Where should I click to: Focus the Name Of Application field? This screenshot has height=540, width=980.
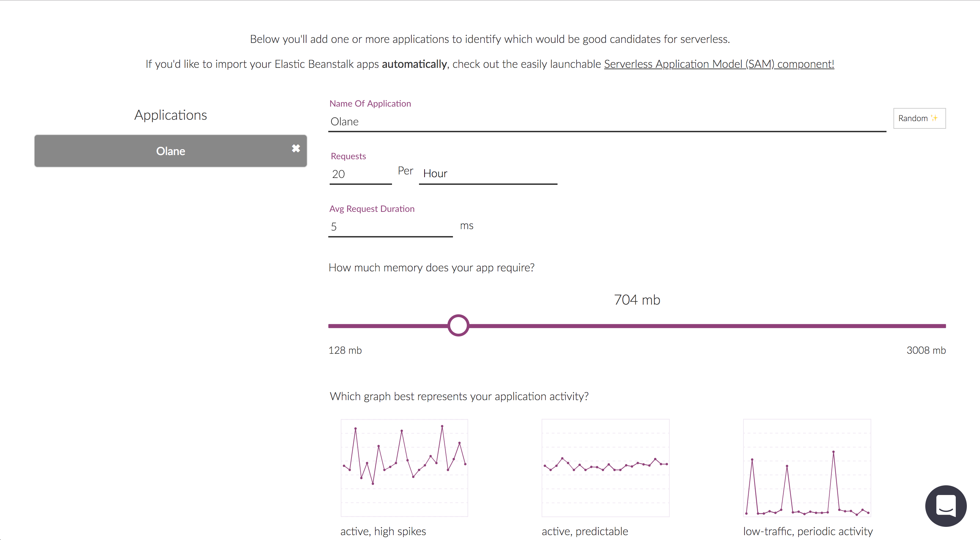click(x=607, y=122)
